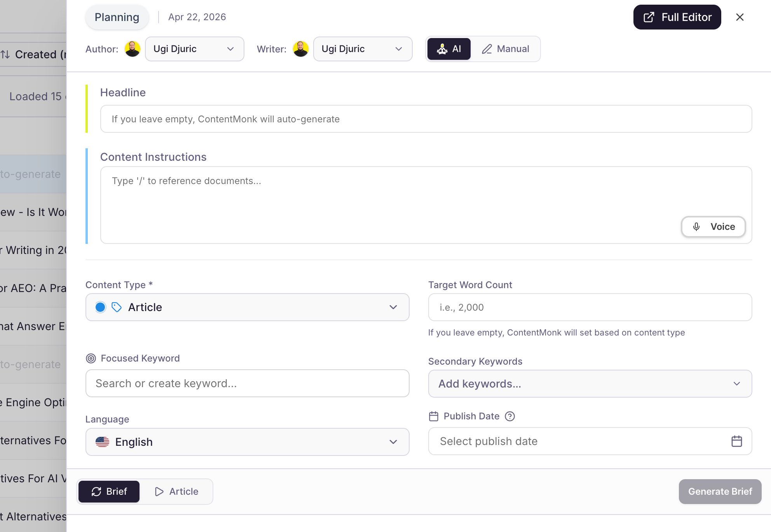Click into the Headline input field

pos(426,119)
